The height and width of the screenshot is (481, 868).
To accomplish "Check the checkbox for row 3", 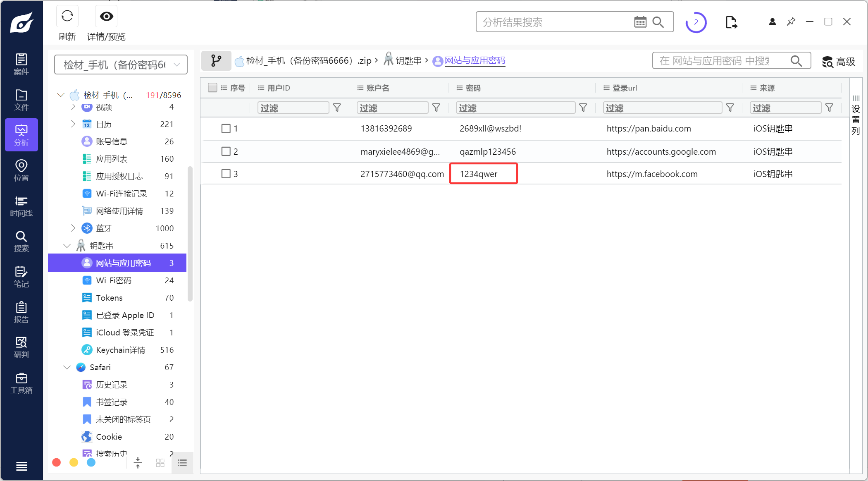I will pos(226,174).
